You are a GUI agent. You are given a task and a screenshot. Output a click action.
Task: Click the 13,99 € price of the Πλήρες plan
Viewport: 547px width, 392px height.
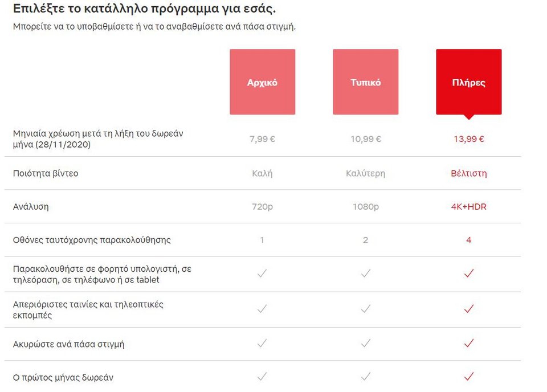[x=468, y=138]
